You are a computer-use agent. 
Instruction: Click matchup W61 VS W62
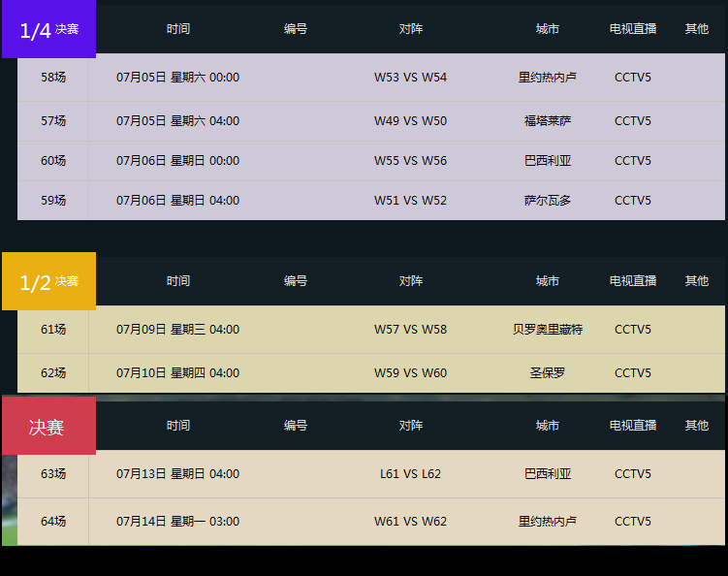click(x=410, y=521)
